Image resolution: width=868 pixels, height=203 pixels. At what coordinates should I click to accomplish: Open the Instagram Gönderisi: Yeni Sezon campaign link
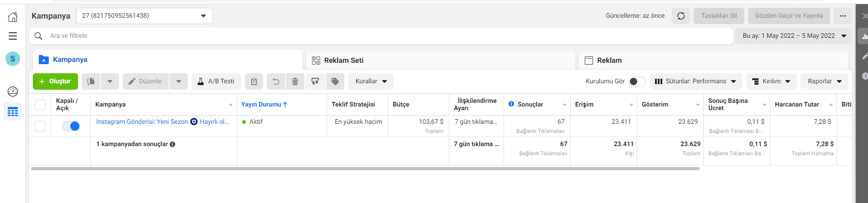coord(142,122)
